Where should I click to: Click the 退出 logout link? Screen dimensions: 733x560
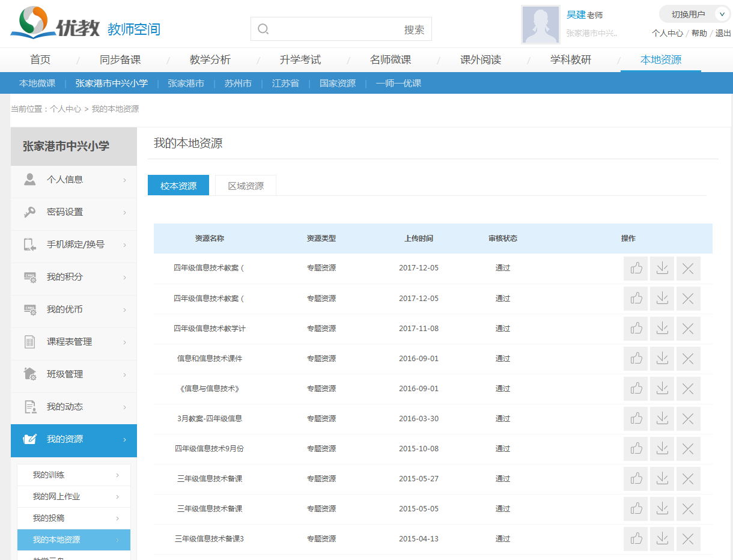point(723,34)
